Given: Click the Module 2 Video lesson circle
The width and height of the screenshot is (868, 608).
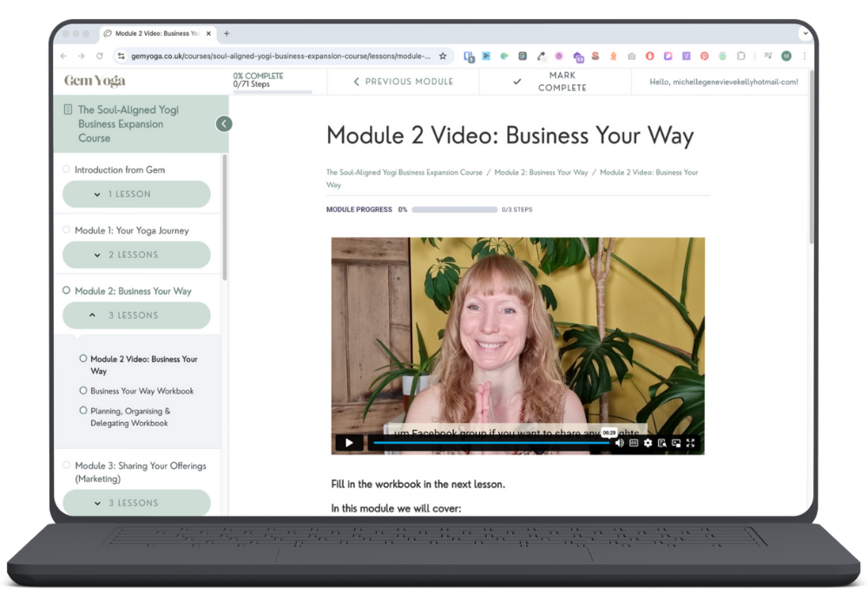Looking at the screenshot, I should click(83, 359).
